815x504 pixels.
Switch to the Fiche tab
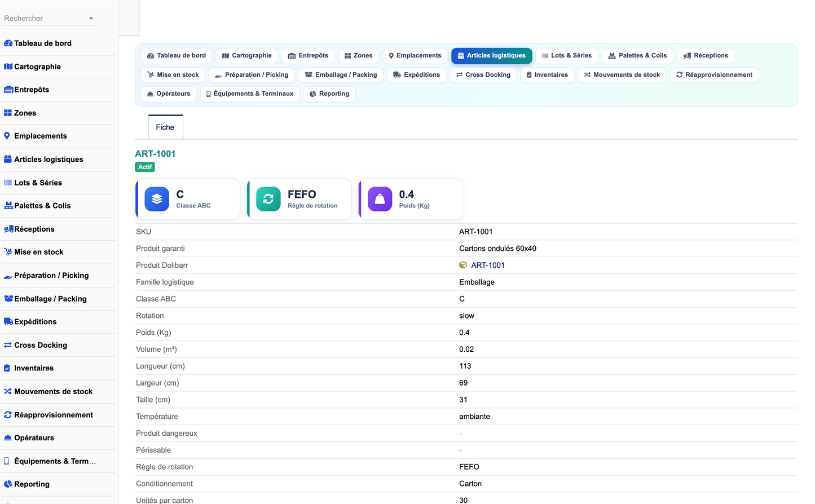coord(165,127)
